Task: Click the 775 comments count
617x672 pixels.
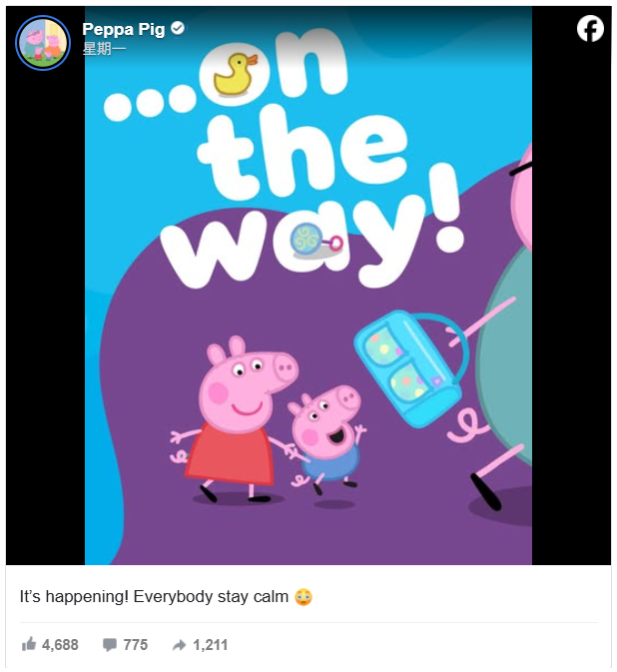Action: (136, 645)
